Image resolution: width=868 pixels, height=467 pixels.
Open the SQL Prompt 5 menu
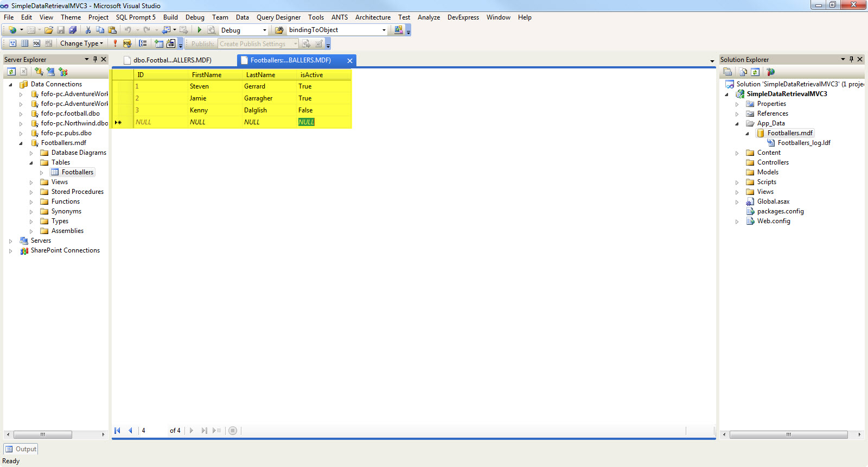tap(136, 17)
